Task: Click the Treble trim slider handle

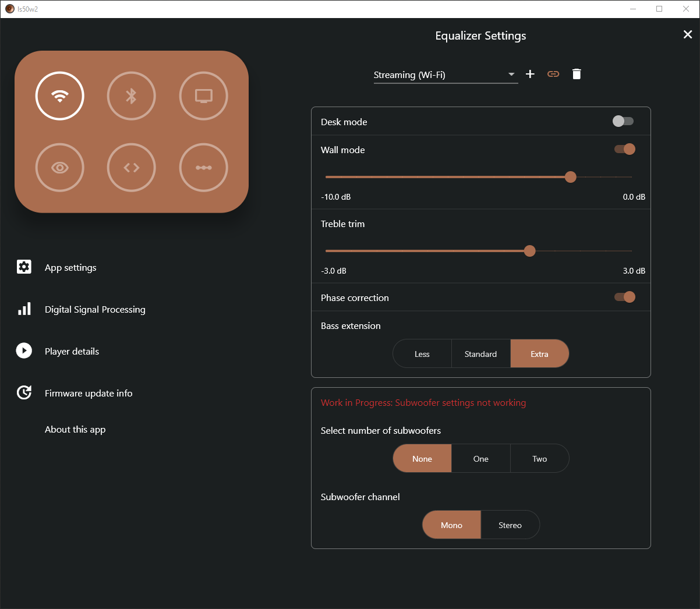Action: pos(529,251)
